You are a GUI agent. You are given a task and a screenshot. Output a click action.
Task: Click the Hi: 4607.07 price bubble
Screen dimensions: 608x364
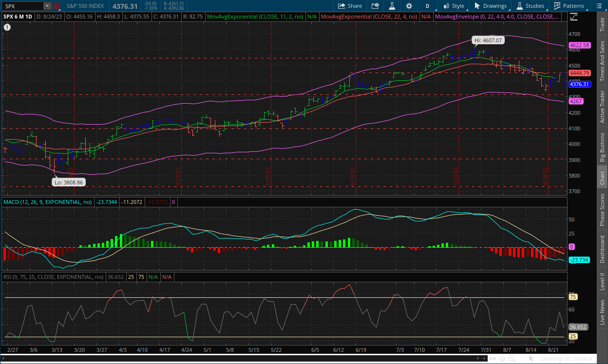click(x=487, y=40)
